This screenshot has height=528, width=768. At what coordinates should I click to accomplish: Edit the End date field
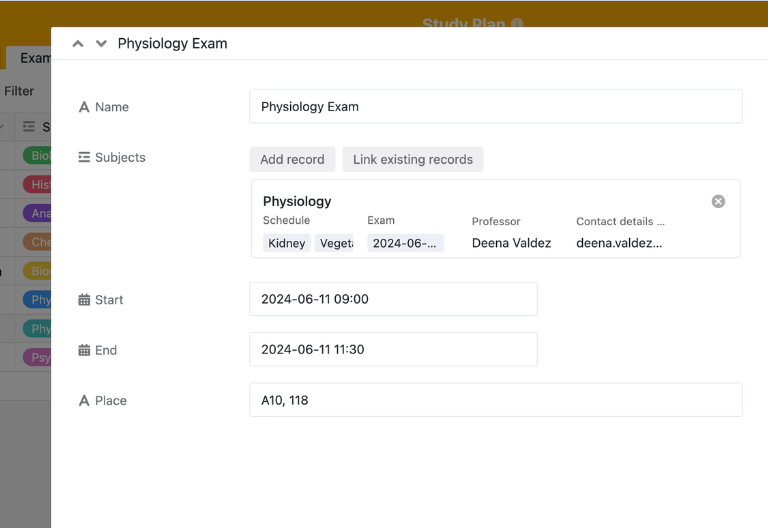[x=393, y=349]
